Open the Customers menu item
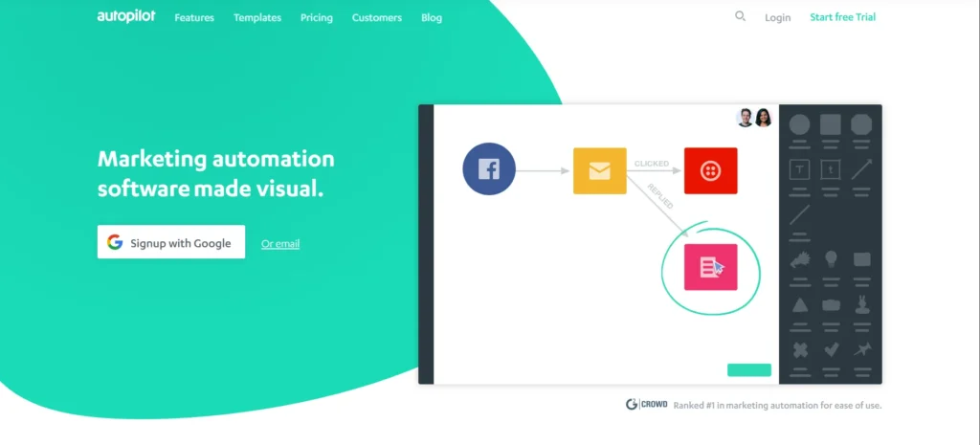Screen dimensions: 980x445 [x=377, y=17]
